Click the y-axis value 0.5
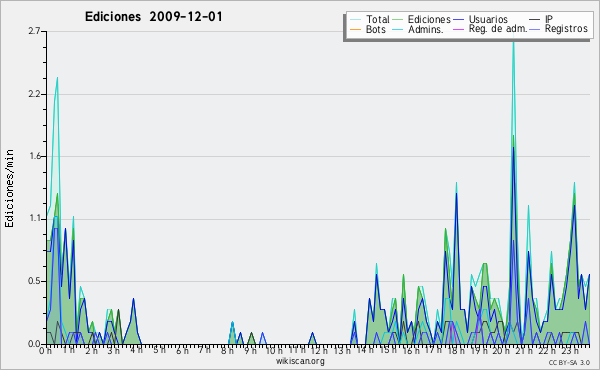This screenshot has width=600, height=370. (x=34, y=282)
